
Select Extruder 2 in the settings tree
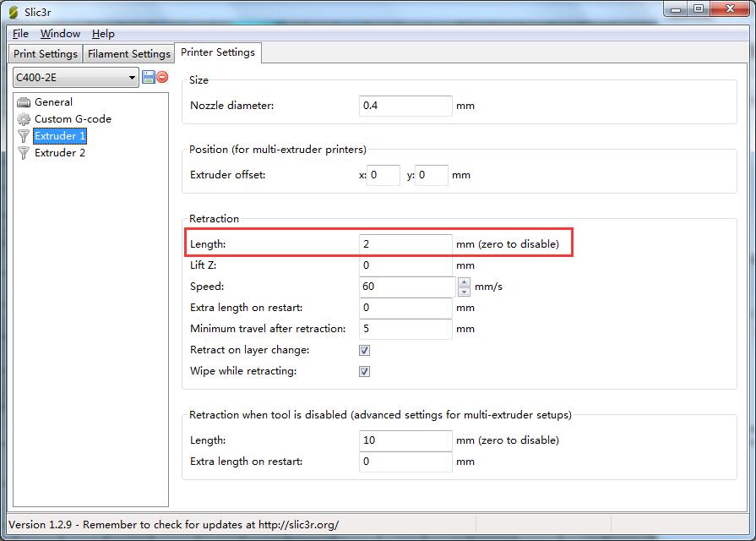pos(60,153)
